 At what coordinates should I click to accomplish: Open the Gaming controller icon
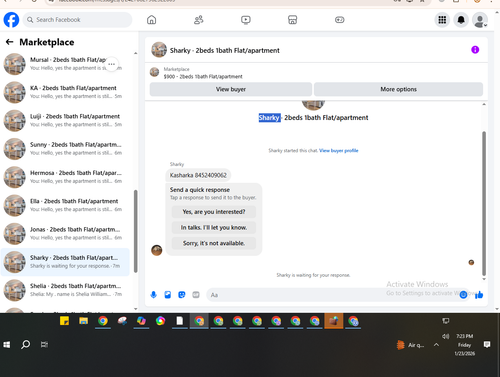coord(340,20)
